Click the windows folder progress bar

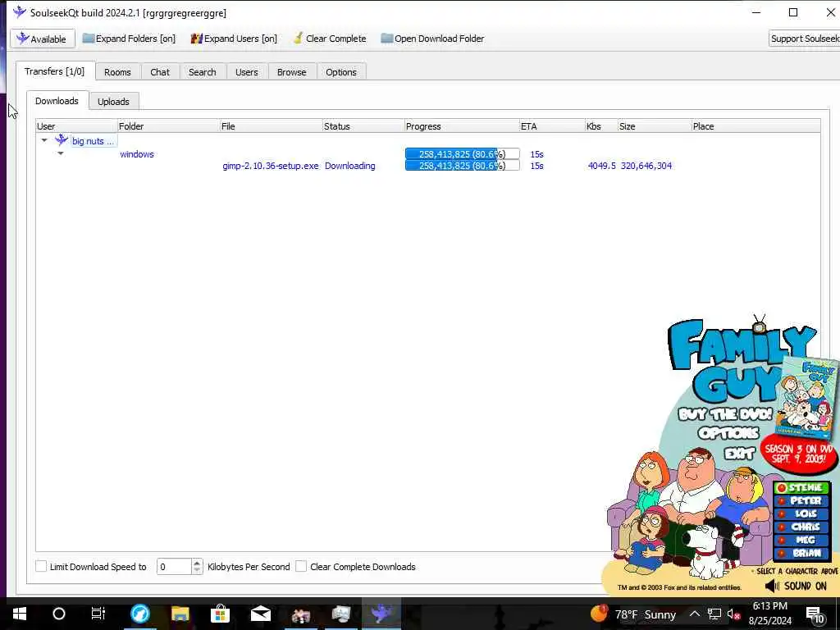pos(463,153)
